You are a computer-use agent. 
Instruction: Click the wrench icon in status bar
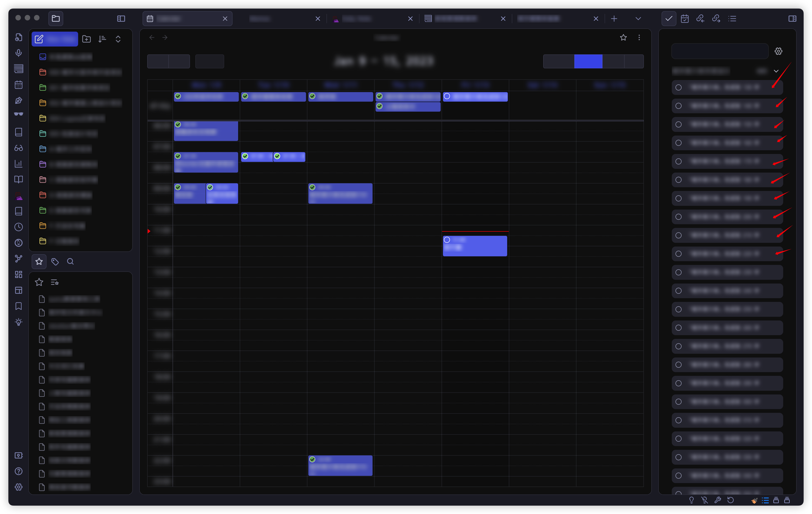718,500
